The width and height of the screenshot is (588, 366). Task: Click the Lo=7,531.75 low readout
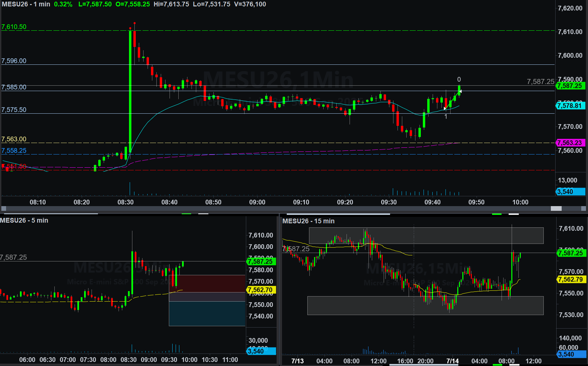click(212, 4)
